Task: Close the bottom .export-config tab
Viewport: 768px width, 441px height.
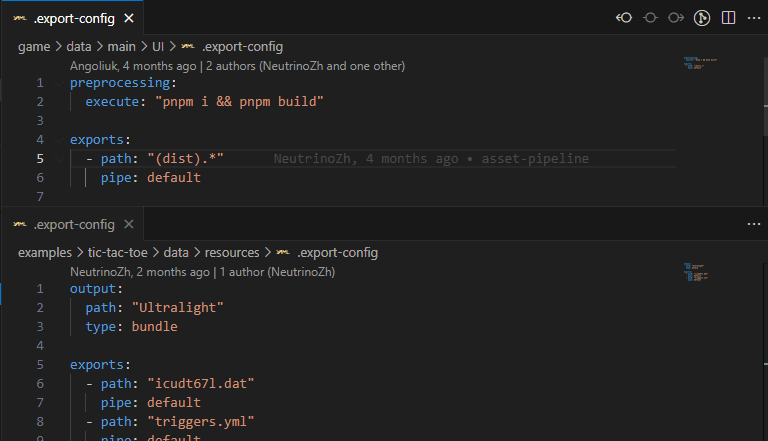Action: pyautogui.click(x=129, y=224)
